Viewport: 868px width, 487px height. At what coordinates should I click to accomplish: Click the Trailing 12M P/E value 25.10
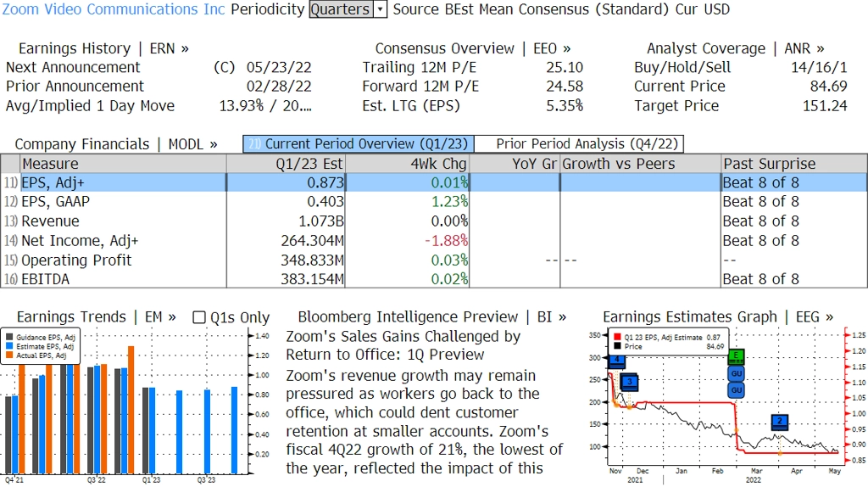tap(565, 68)
